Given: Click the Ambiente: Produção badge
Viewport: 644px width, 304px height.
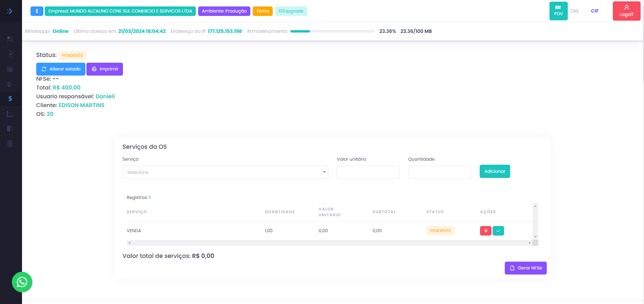Looking at the screenshot, I should (x=224, y=11).
